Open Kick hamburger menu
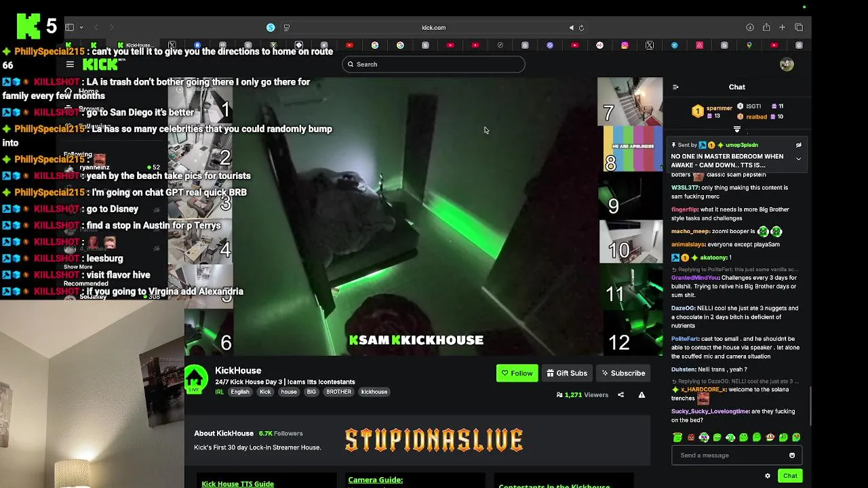This screenshot has width=868, height=488. (x=70, y=64)
